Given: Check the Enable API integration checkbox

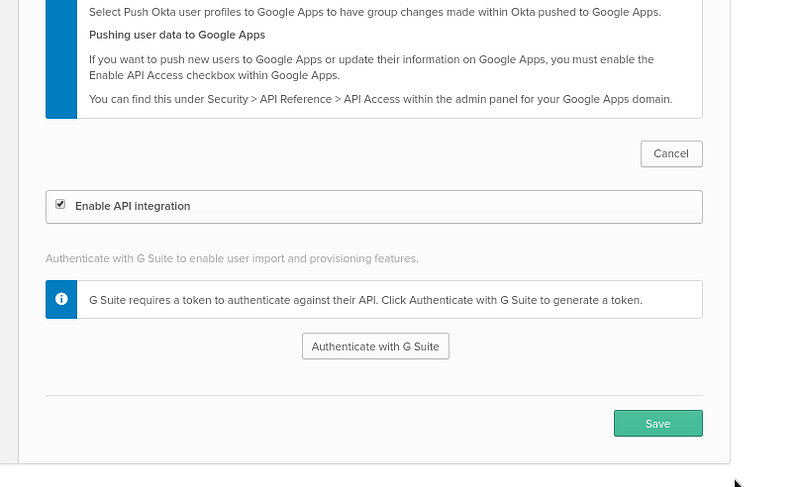Looking at the screenshot, I should pos(60,204).
